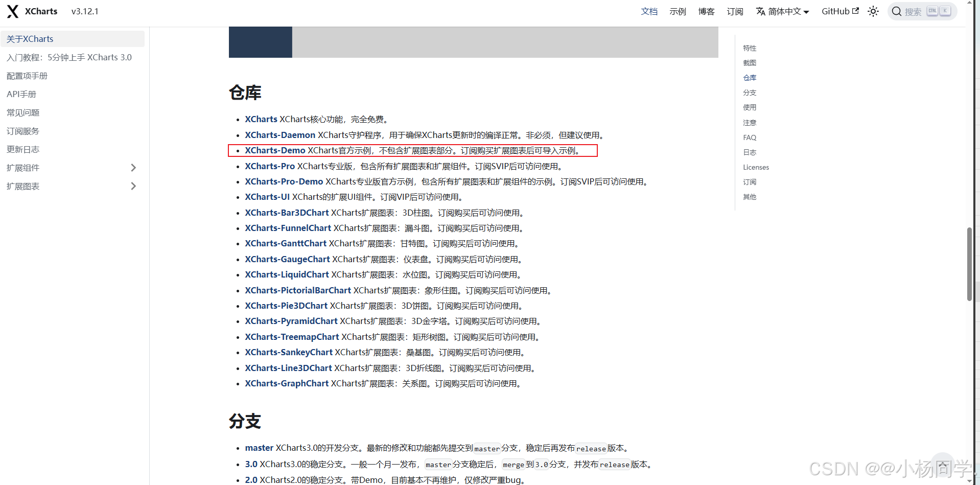Click the XCharts X logo icon
This screenshot has height=485, width=980.
click(x=13, y=11)
